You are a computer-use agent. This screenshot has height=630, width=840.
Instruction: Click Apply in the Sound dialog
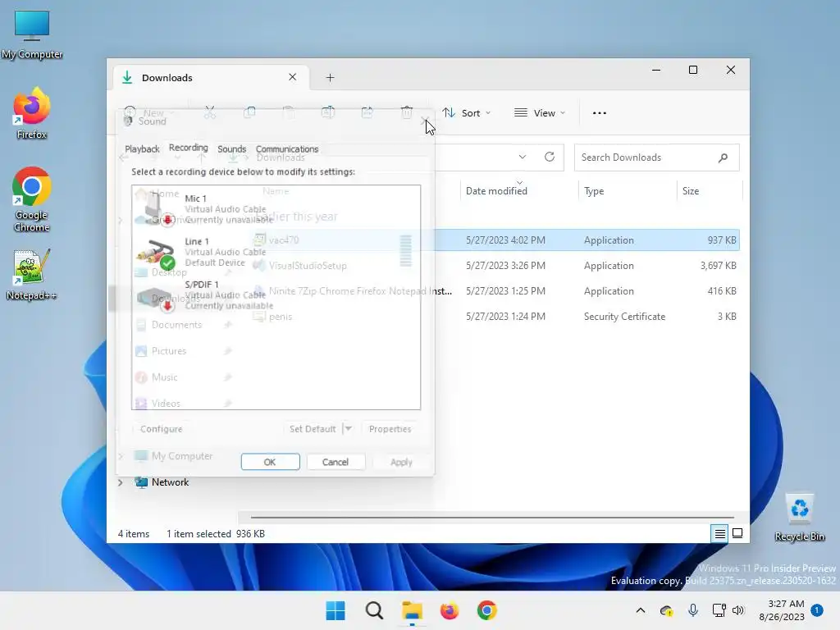pyautogui.click(x=401, y=462)
